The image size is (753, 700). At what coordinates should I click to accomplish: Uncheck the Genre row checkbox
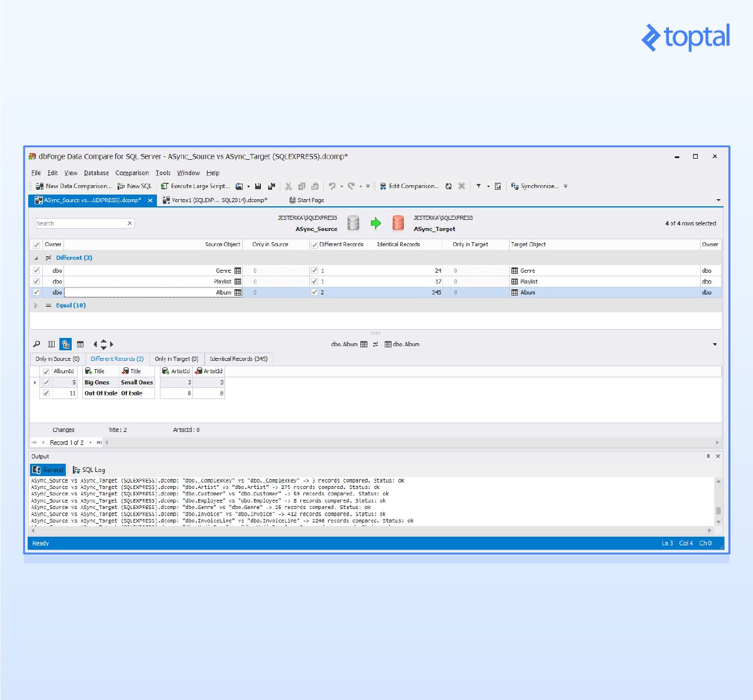[36, 270]
